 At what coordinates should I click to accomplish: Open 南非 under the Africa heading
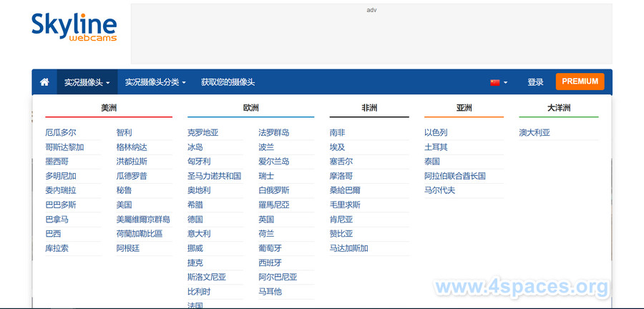coord(337,132)
